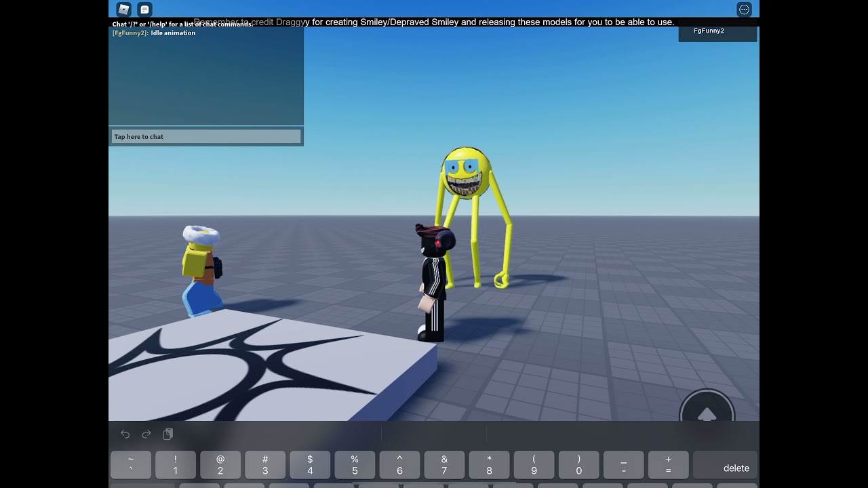Click the white spawn platform with black decal

pyautogui.click(x=271, y=366)
